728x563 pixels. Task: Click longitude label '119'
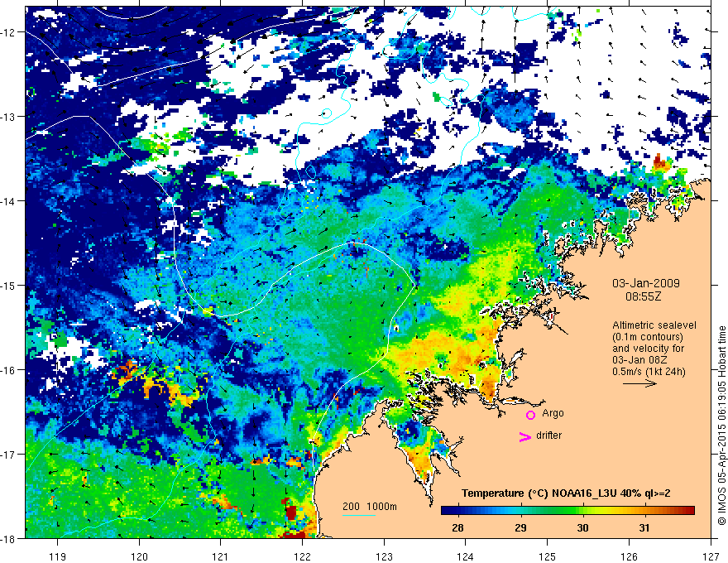pyautogui.click(x=58, y=557)
